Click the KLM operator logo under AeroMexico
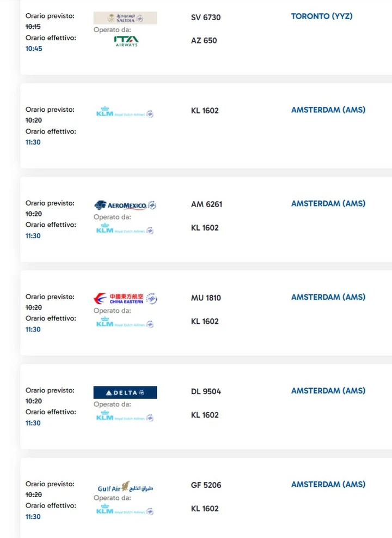Viewport: 392px width, 538px height. click(x=125, y=228)
